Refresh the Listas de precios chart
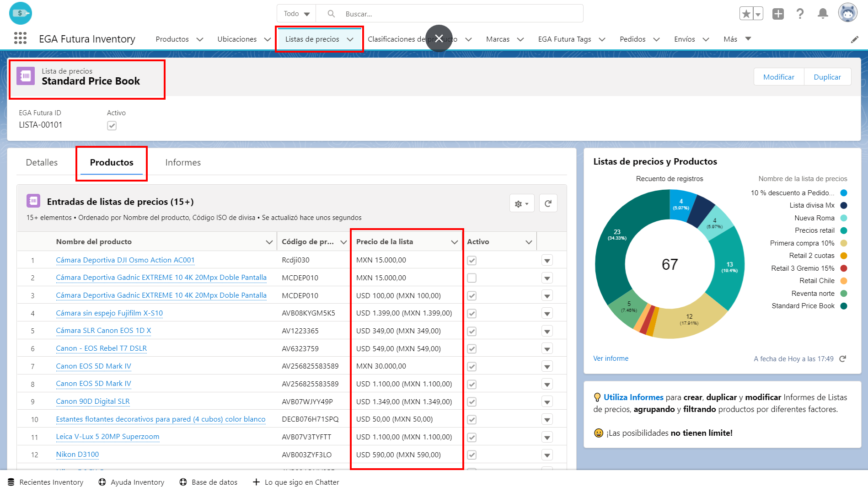This screenshot has height=492, width=868. pos(843,359)
